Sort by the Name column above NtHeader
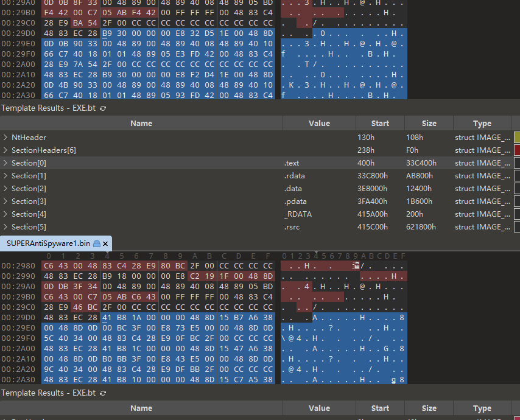Viewport: 520px width, 420px height. click(141, 124)
